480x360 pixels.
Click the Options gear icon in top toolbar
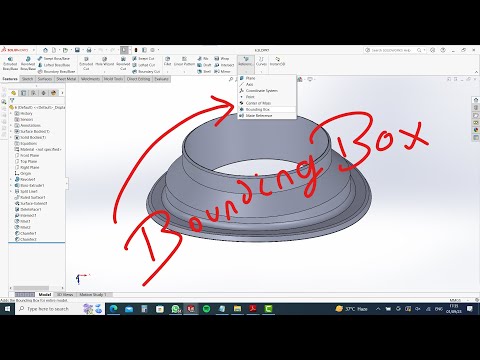152,50
